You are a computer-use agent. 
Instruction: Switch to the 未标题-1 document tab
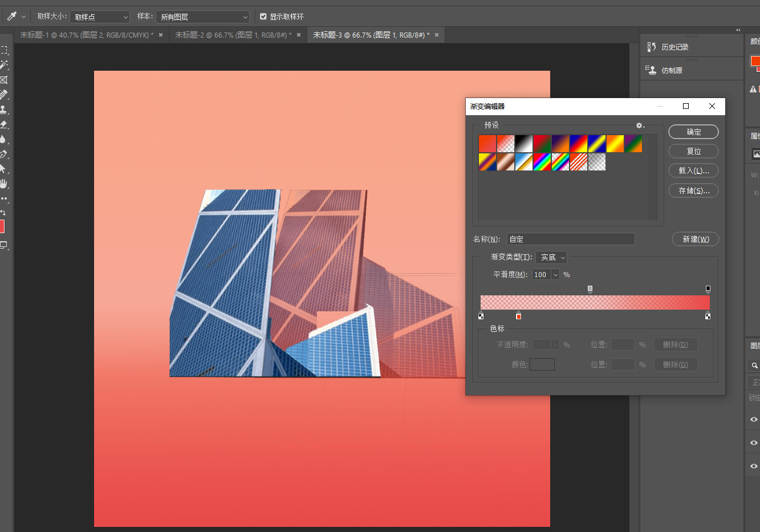(x=87, y=35)
